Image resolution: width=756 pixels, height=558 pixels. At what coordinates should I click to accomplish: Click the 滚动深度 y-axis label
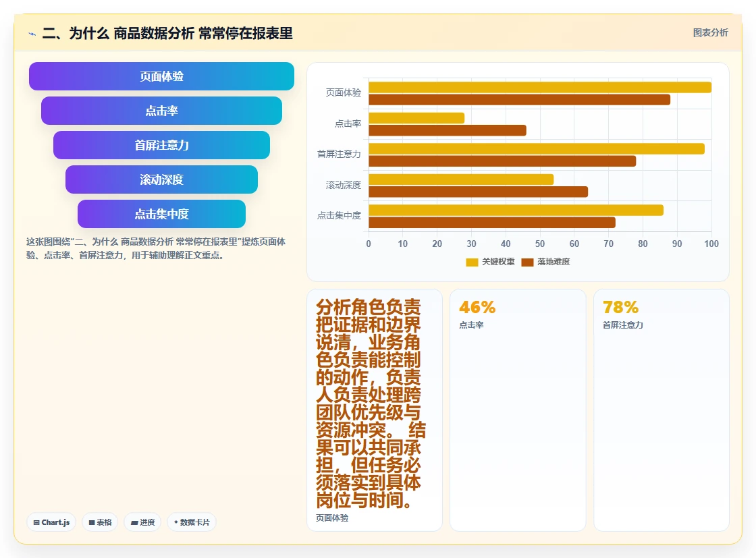344,185
